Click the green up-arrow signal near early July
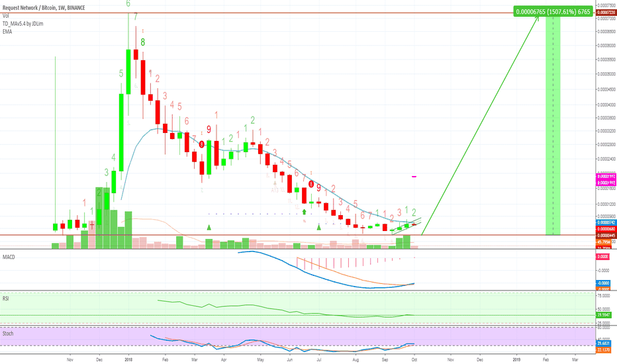617x364 pixels. [x=318, y=228]
